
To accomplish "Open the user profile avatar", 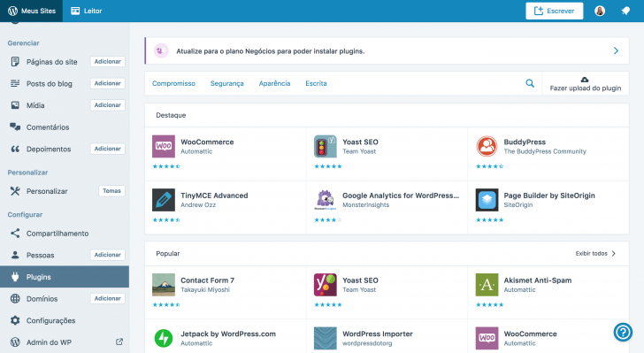I will point(600,11).
